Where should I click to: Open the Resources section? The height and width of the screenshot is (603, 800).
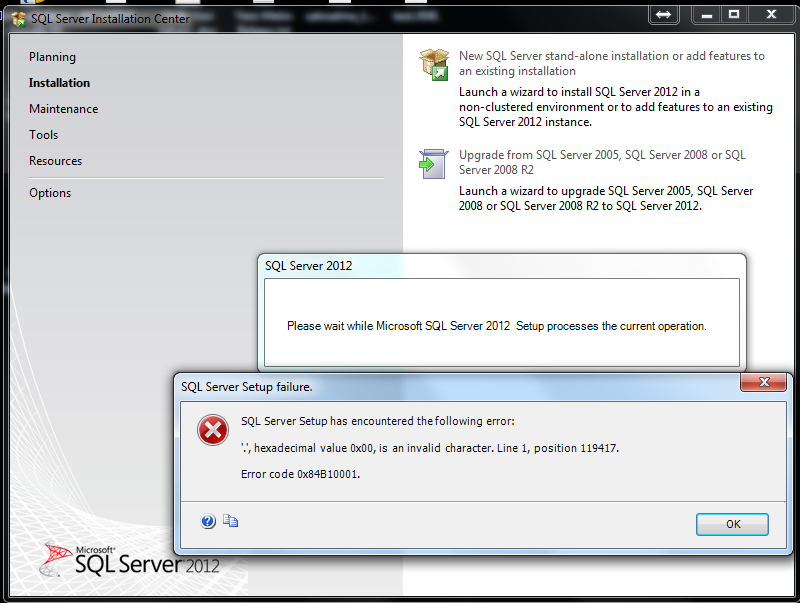coord(55,161)
